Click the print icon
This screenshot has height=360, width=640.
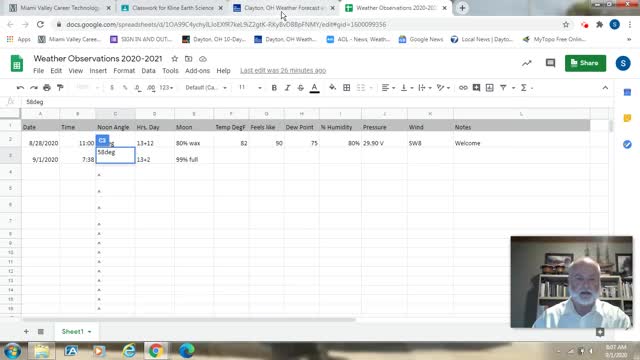coord(47,88)
